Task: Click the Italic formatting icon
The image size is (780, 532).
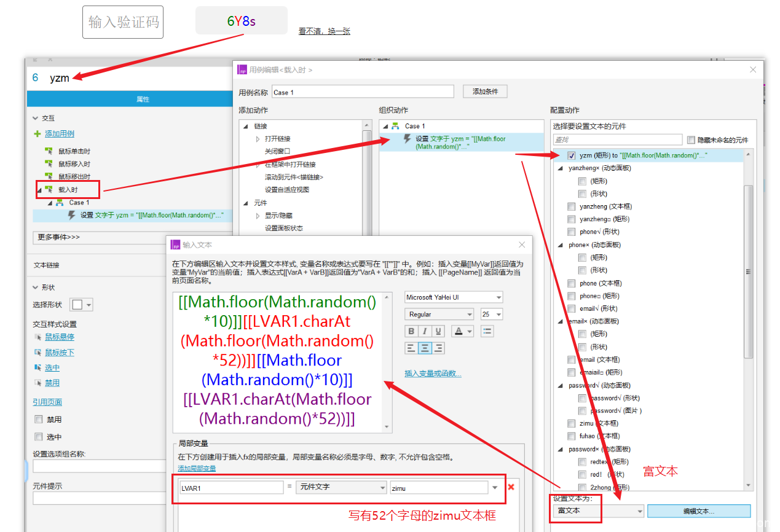Action: click(425, 332)
